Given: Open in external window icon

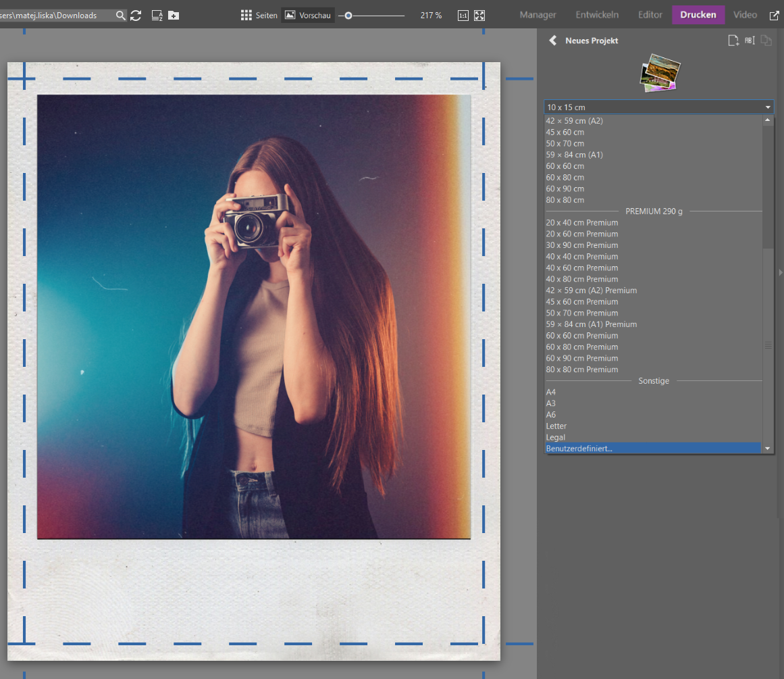Looking at the screenshot, I should coord(774,15).
